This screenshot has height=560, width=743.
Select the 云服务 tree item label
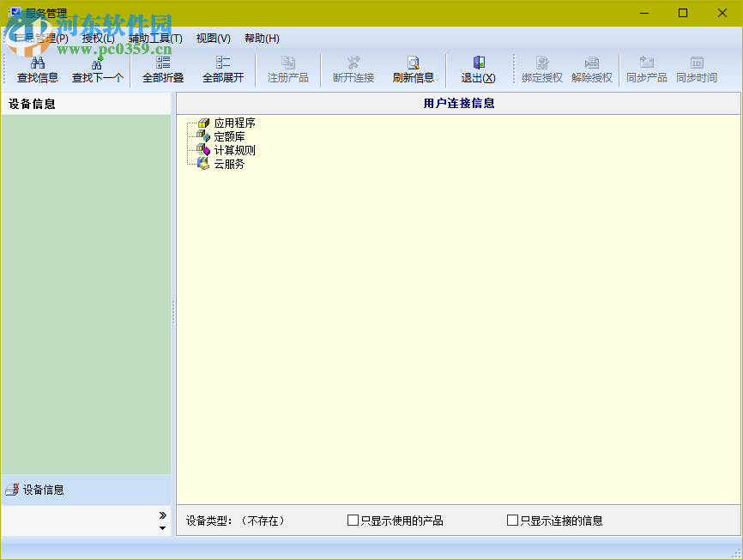click(229, 164)
